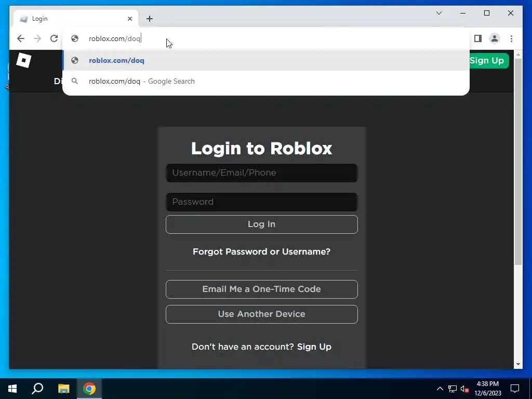This screenshot has height=399, width=532.
Task: Click inside the address bar text
Action: click(x=114, y=38)
